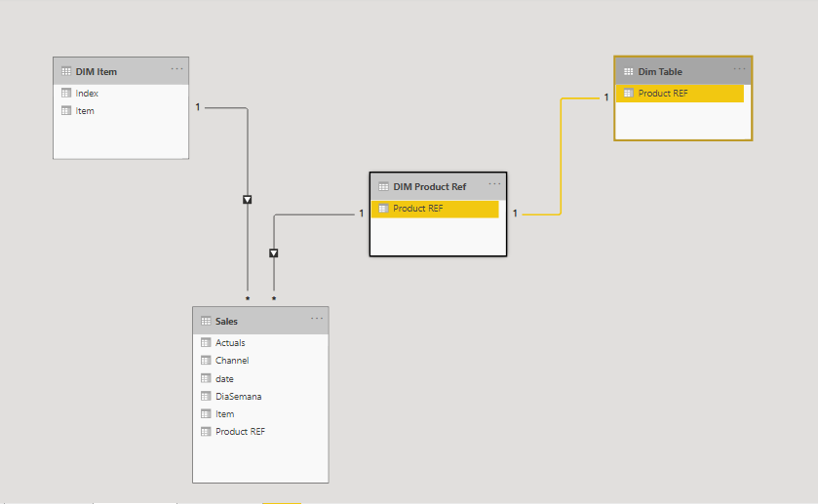Click the DIM Item table icon

tap(66, 71)
